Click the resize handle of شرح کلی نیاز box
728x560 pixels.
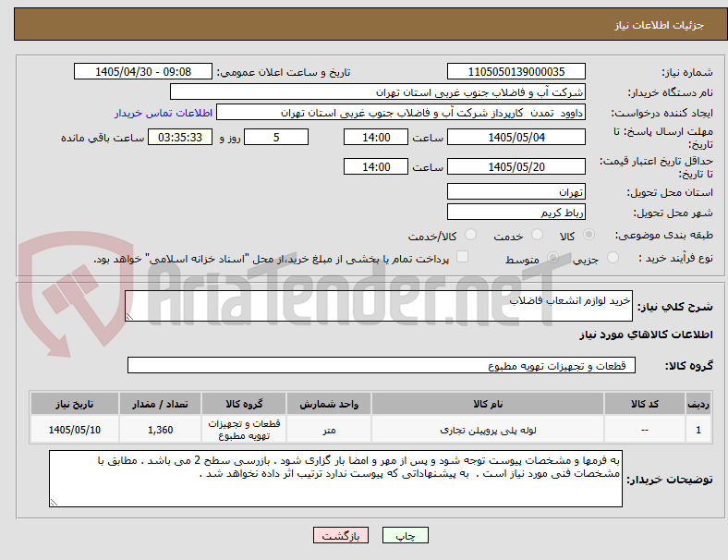[x=129, y=316]
